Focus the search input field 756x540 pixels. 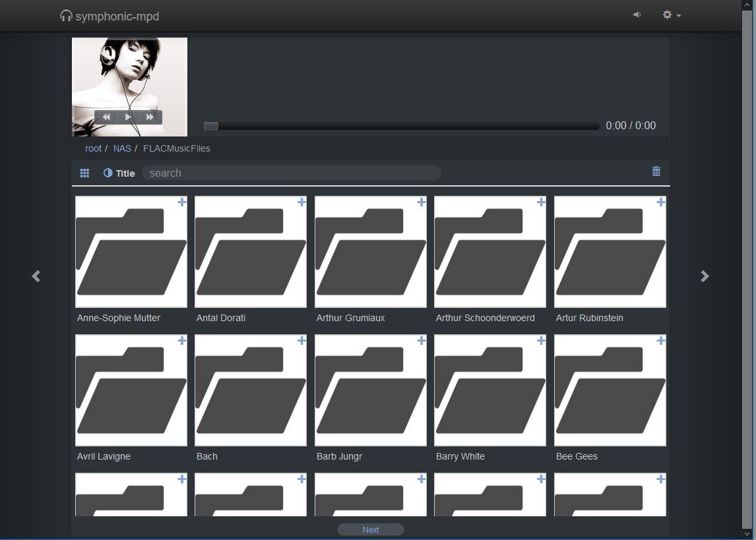[291, 173]
